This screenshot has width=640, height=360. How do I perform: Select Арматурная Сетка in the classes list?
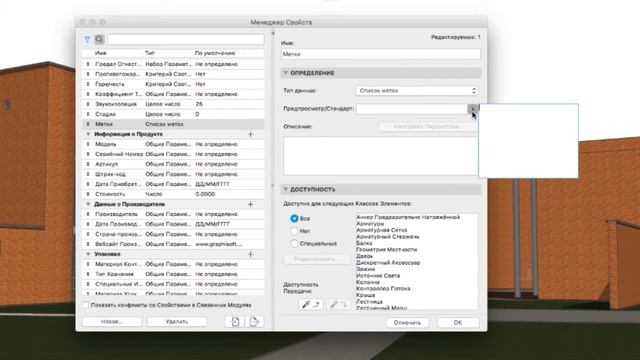(x=381, y=230)
